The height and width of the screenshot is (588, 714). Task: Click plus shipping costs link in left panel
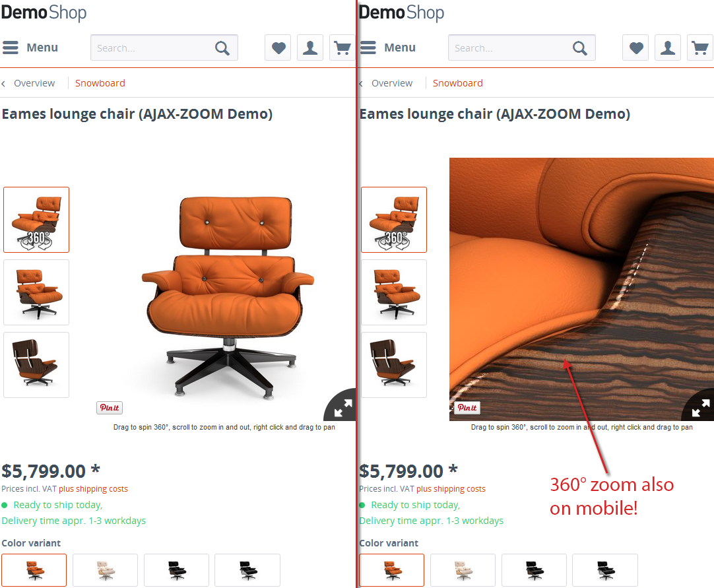click(93, 489)
